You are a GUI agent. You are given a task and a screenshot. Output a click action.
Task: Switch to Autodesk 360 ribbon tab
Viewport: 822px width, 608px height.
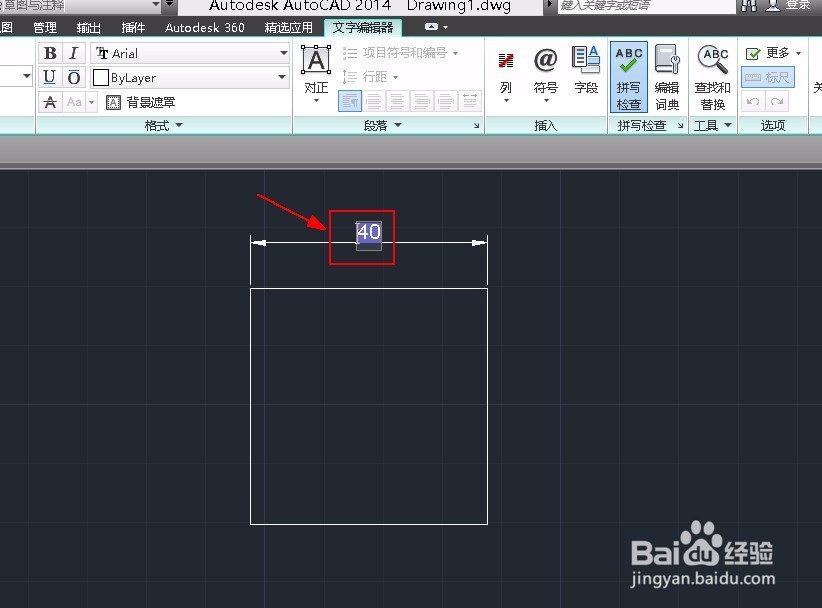pyautogui.click(x=204, y=27)
